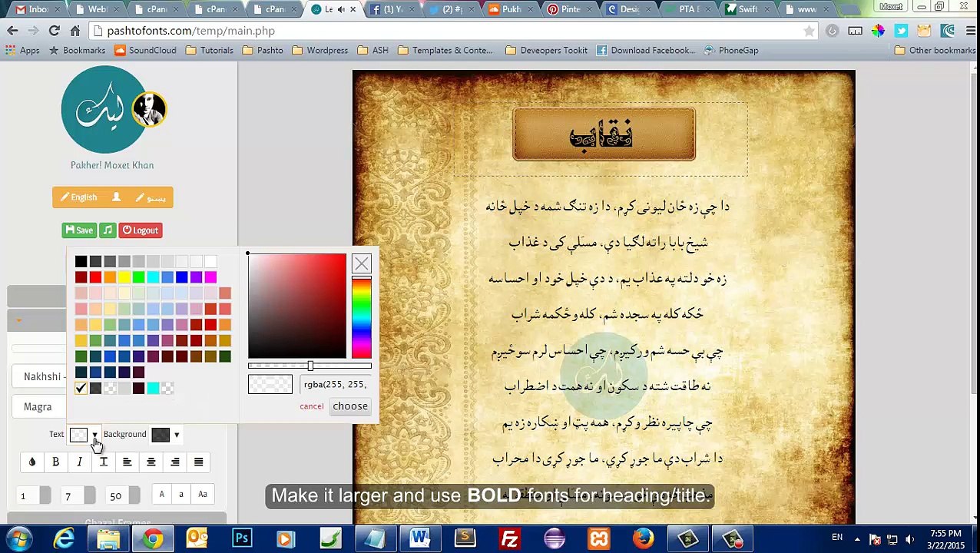The image size is (980, 553).
Task: Set text to capitalize with Aa button
Action: [x=203, y=495]
